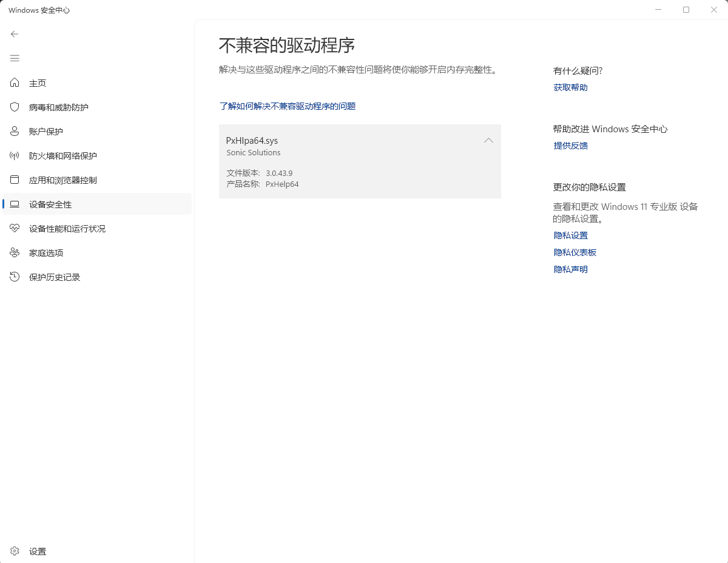Click the Windows 安全中心 window title
Viewport: 728px width, 563px height.
pos(39,10)
